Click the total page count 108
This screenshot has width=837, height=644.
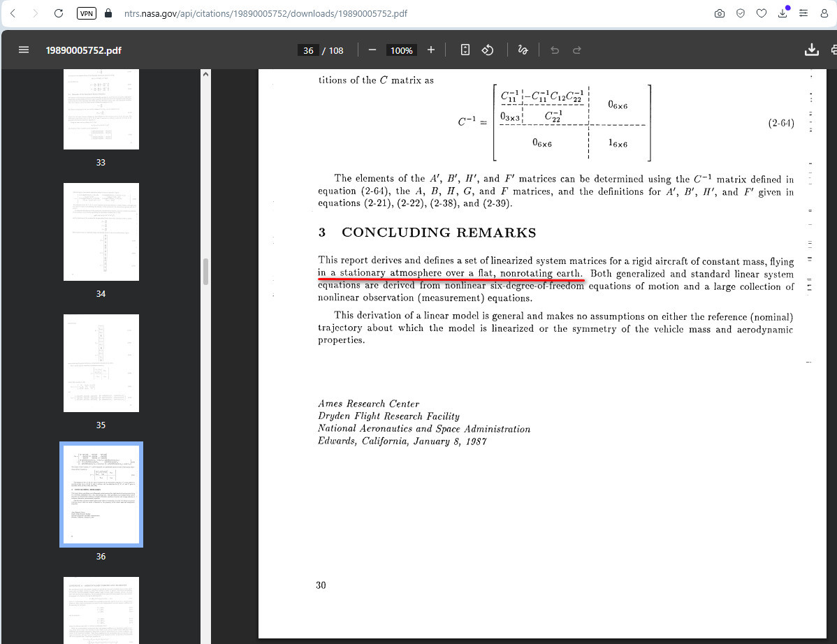pyautogui.click(x=336, y=50)
